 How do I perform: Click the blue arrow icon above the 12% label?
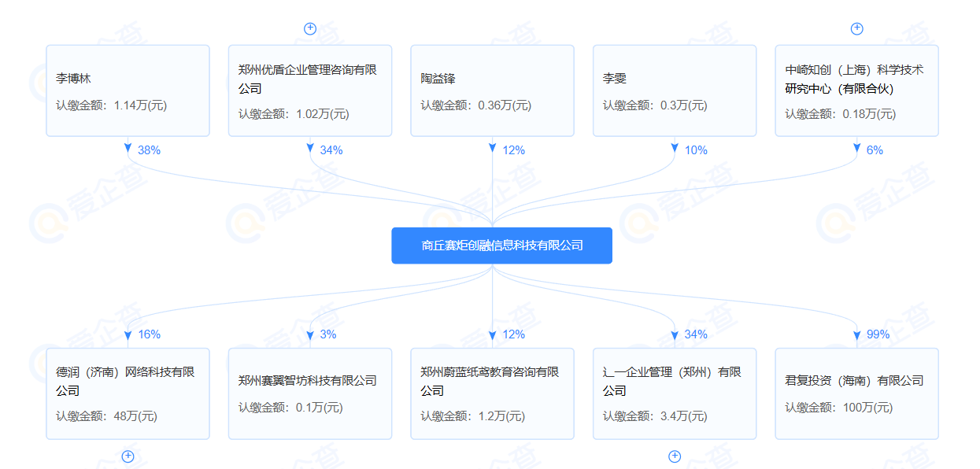(x=492, y=147)
